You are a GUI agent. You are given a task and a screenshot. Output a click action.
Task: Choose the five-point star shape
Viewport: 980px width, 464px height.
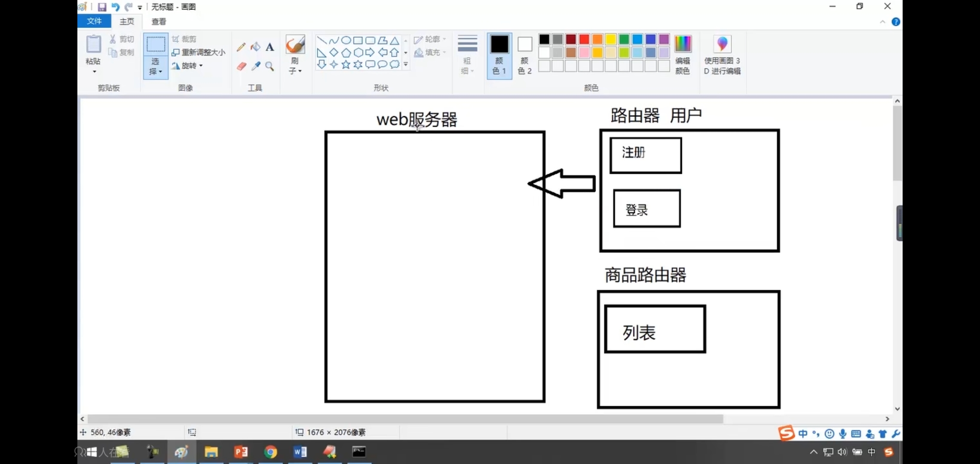pos(346,64)
